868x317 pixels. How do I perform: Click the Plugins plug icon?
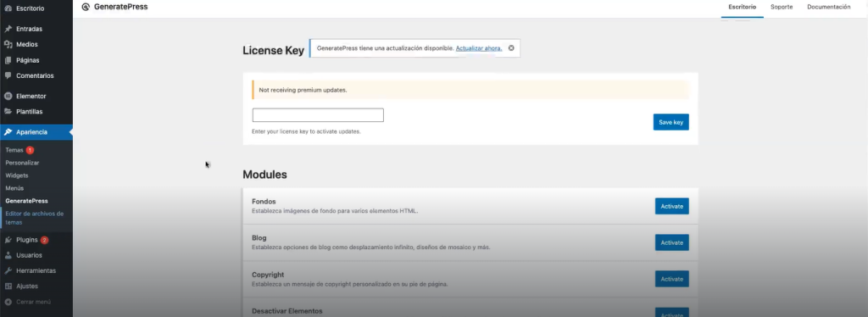[8, 240]
